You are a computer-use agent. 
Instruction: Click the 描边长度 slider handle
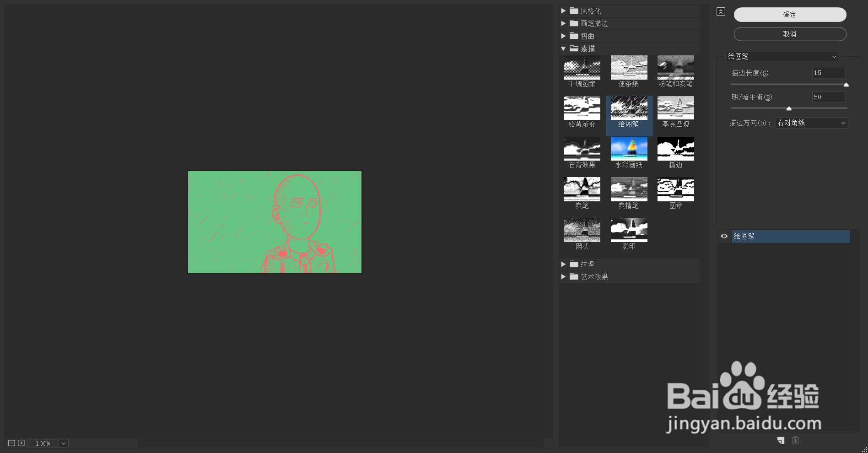pos(846,85)
